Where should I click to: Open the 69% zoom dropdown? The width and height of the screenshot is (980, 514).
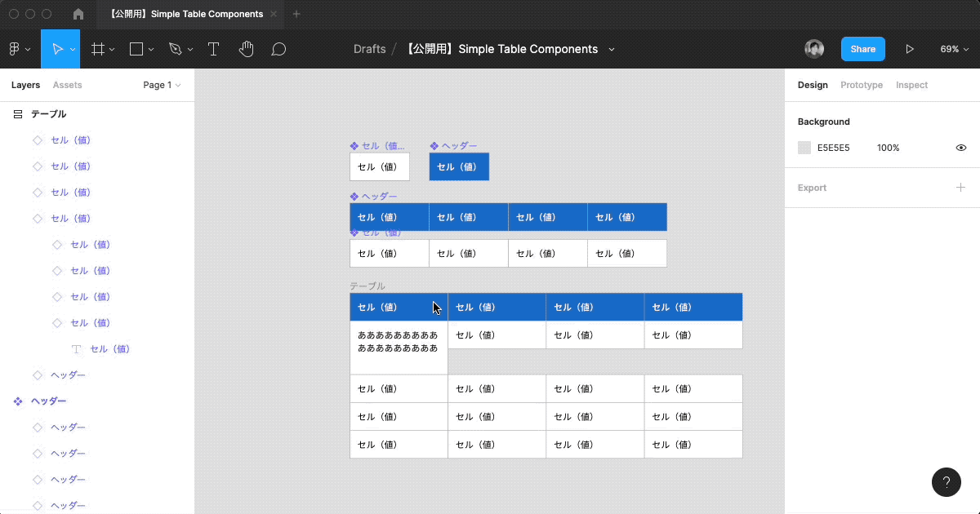pos(954,49)
